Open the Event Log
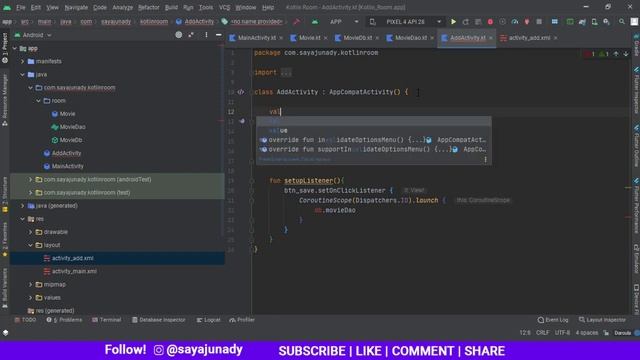This screenshot has width=640, height=360. (553, 320)
